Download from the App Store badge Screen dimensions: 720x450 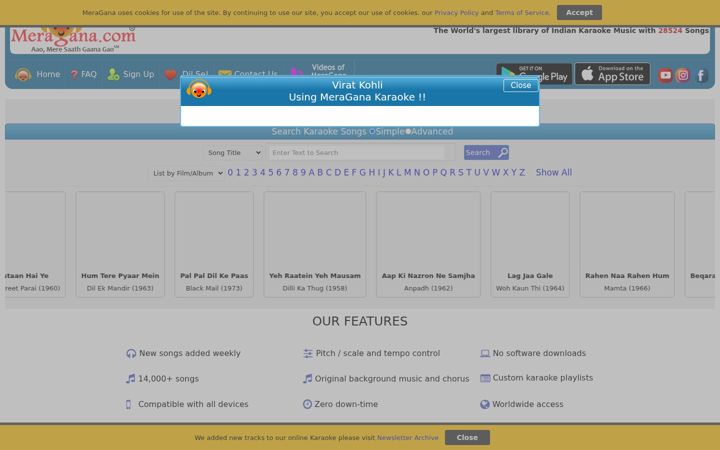612,73
